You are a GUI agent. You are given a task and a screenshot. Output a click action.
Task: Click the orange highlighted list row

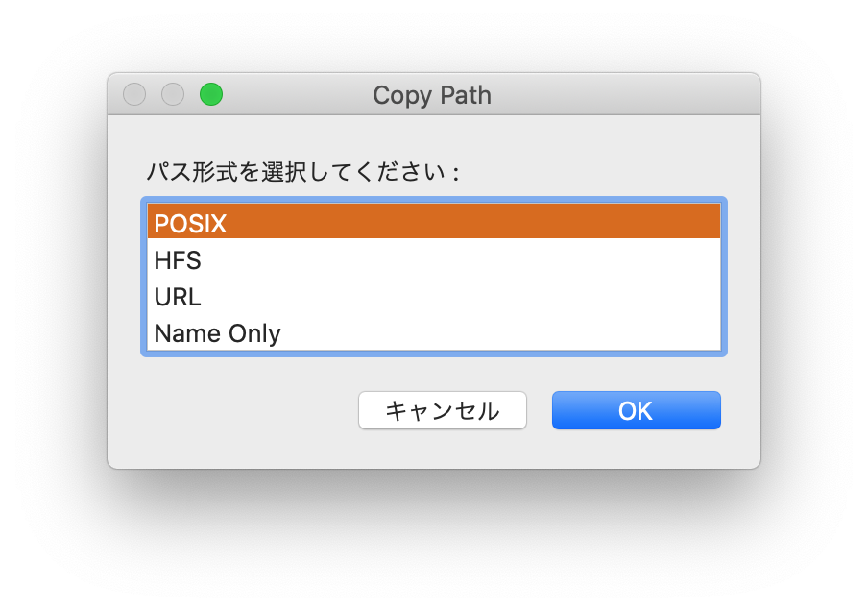click(432, 224)
